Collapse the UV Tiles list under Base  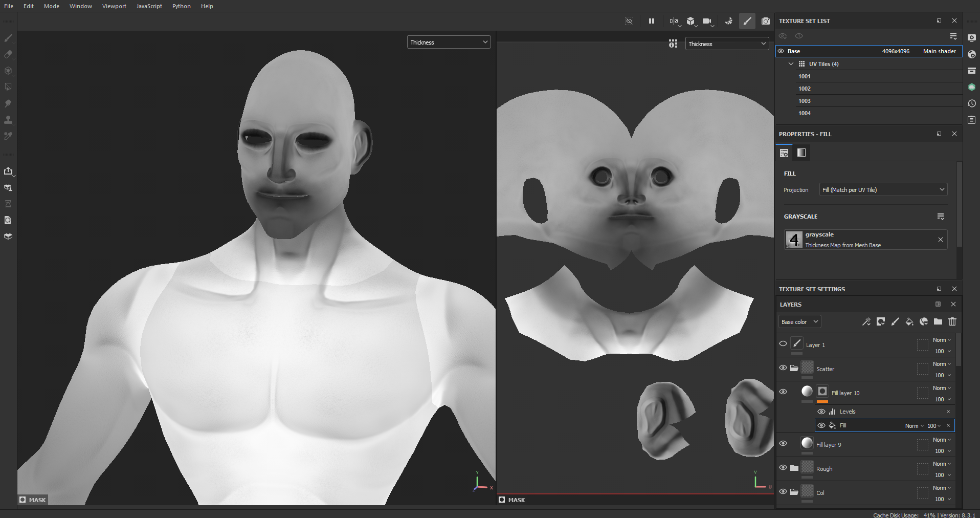791,63
